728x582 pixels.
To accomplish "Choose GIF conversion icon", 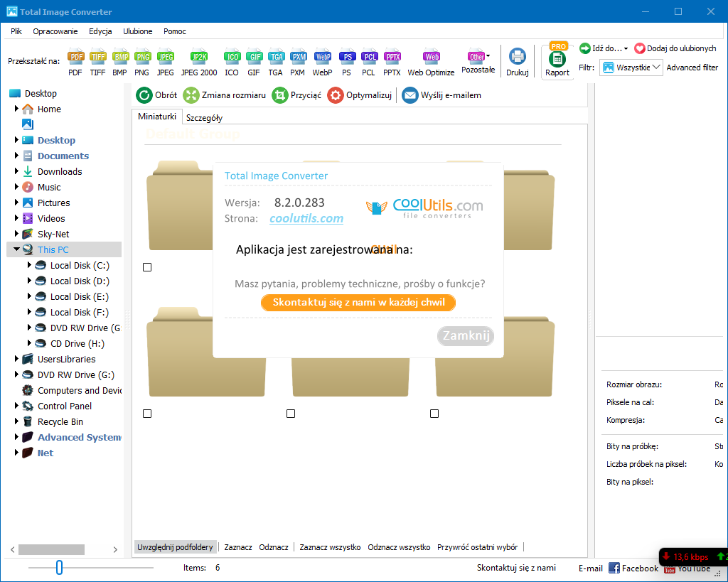I will pos(254,62).
